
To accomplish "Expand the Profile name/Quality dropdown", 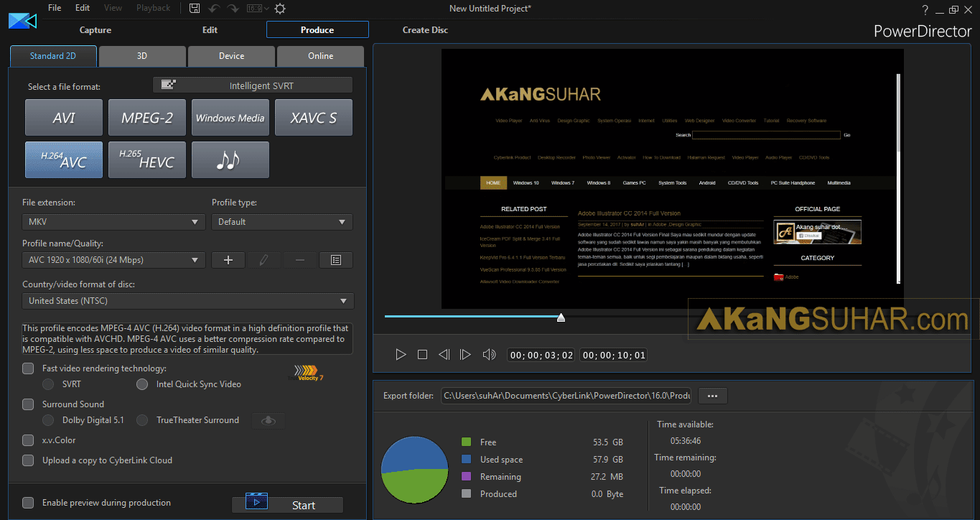I will coord(114,260).
